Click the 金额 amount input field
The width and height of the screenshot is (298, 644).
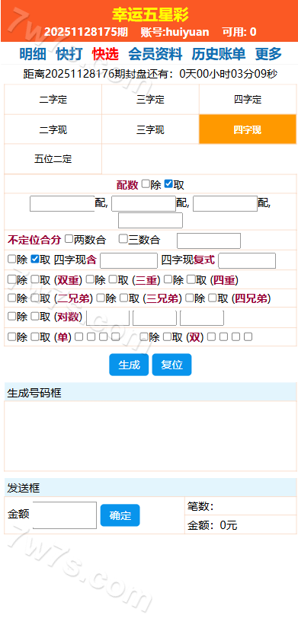65,515
